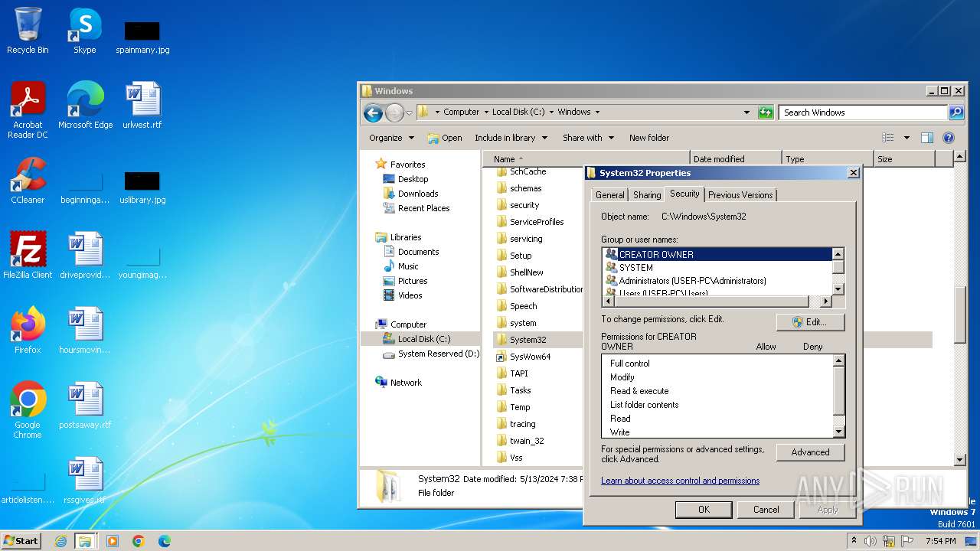Open the change view options arrow

(906, 138)
